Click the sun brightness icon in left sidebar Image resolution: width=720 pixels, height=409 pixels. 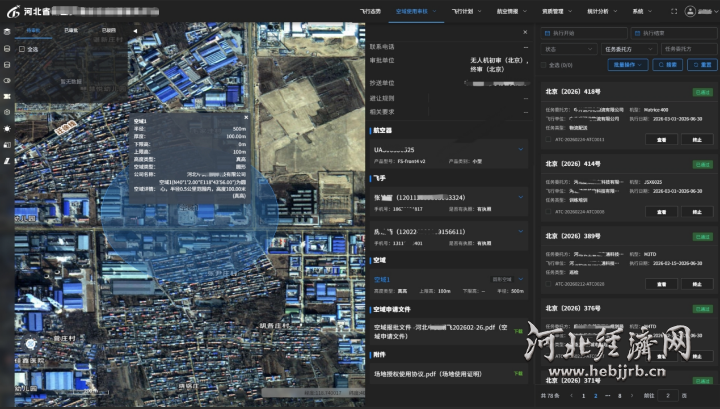click(x=7, y=128)
